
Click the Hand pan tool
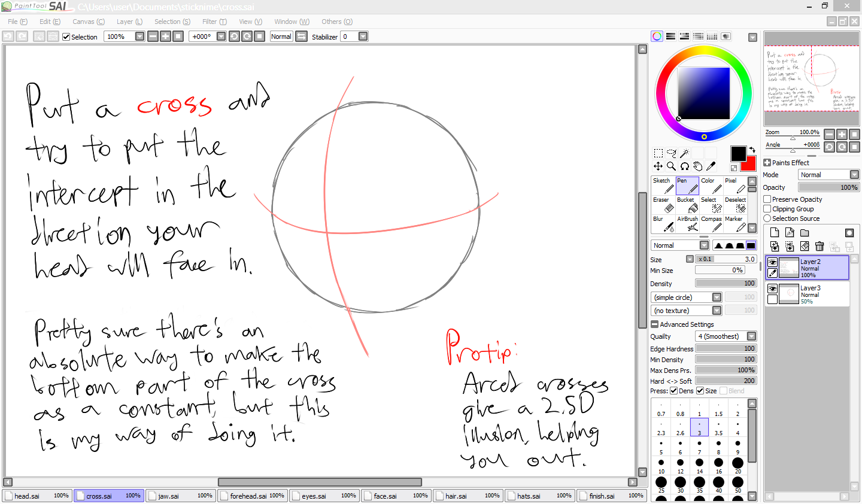pos(697,166)
